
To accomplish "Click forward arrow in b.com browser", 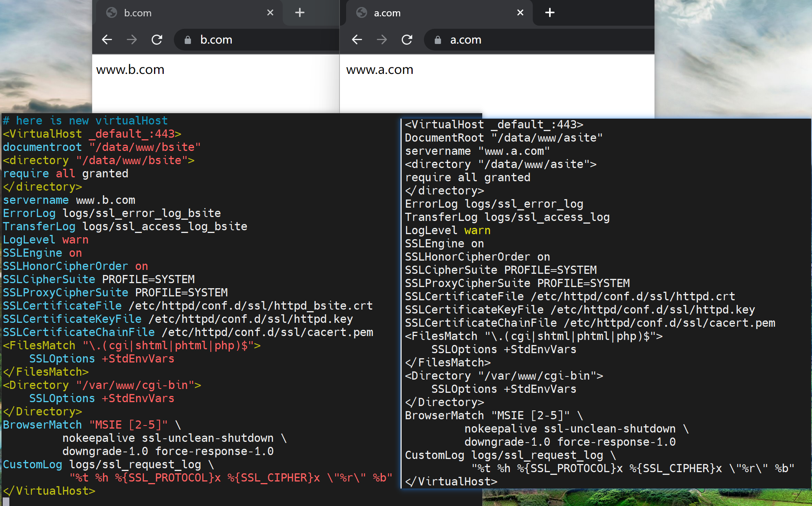I will pyautogui.click(x=132, y=40).
